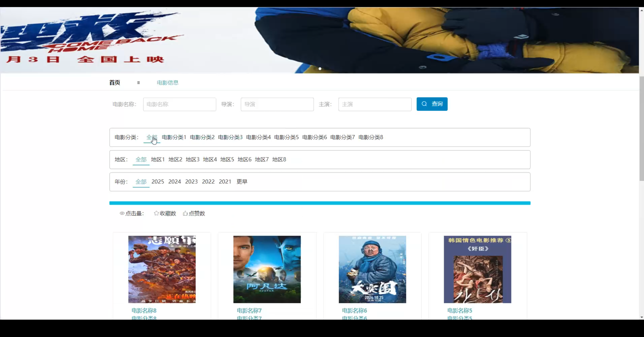Open the 首页 menu item
This screenshot has height=337, width=644.
(114, 82)
